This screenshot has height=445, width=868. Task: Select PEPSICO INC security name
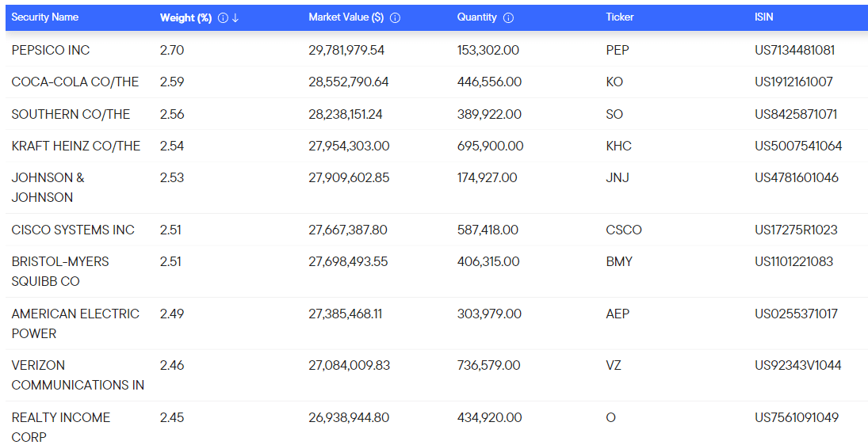pos(51,51)
